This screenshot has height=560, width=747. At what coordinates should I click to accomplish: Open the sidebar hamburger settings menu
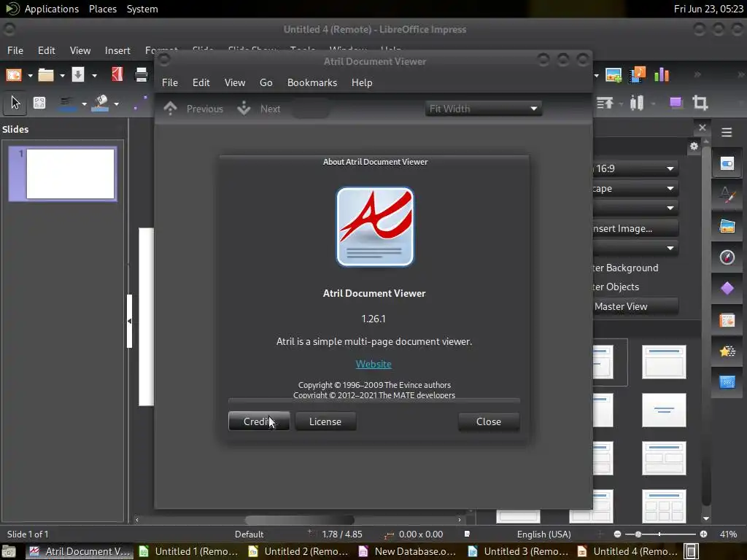727,133
